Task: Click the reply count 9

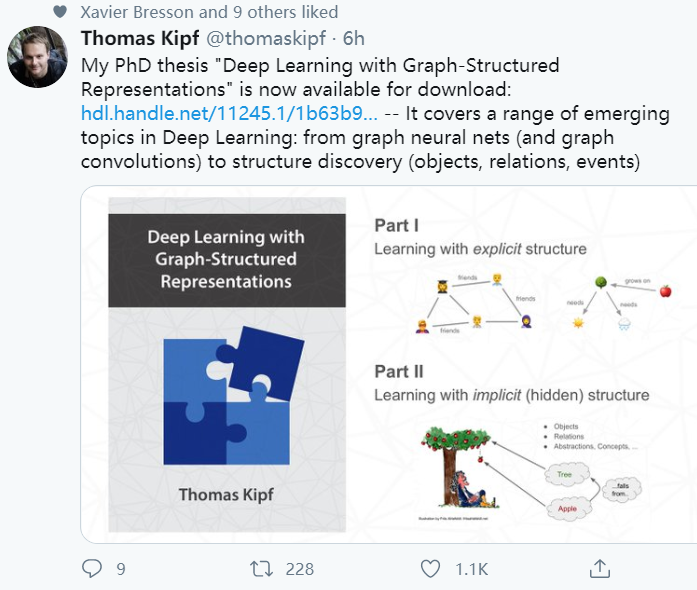Action: (121, 569)
